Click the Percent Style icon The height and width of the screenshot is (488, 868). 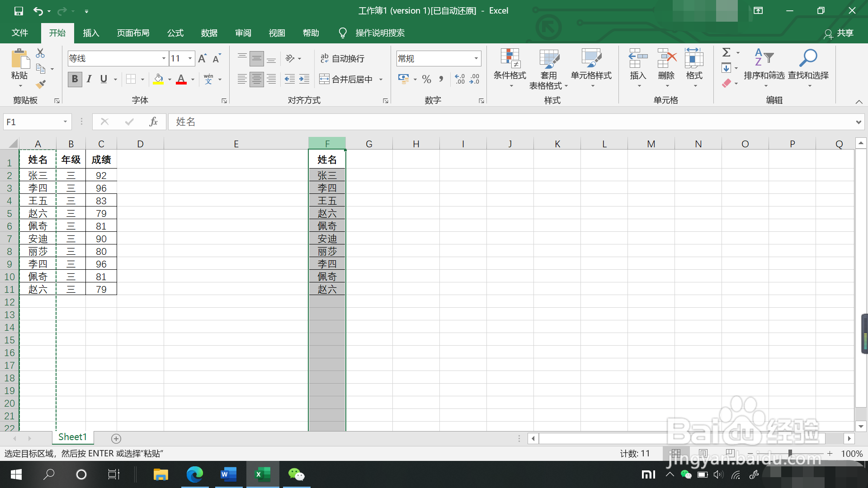point(426,79)
